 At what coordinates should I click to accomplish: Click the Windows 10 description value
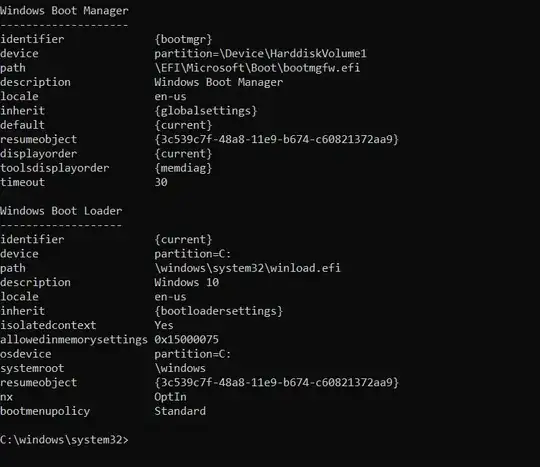click(x=187, y=282)
